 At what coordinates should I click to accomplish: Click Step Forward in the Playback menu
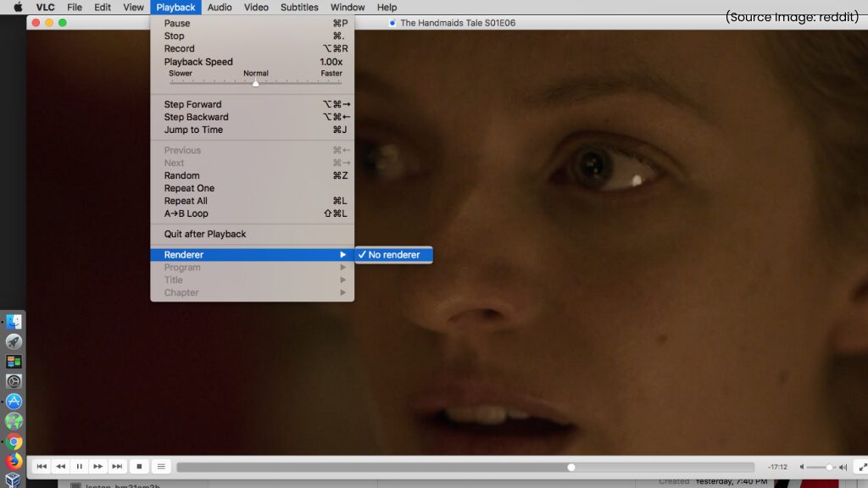(192, 104)
